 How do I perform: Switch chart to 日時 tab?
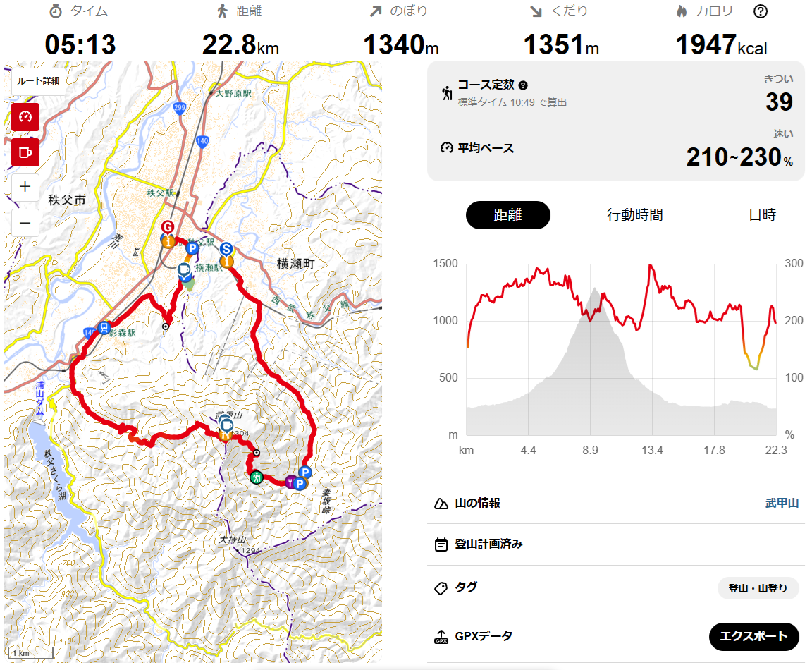pyautogui.click(x=762, y=215)
